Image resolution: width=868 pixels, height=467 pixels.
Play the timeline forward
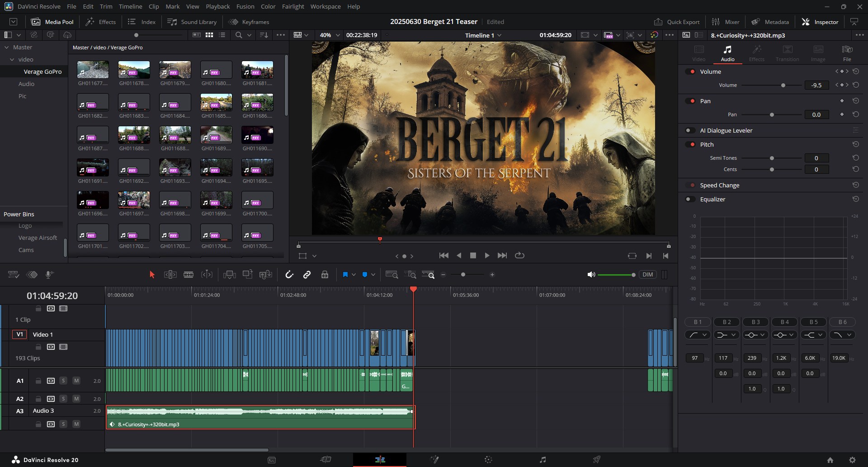click(487, 255)
